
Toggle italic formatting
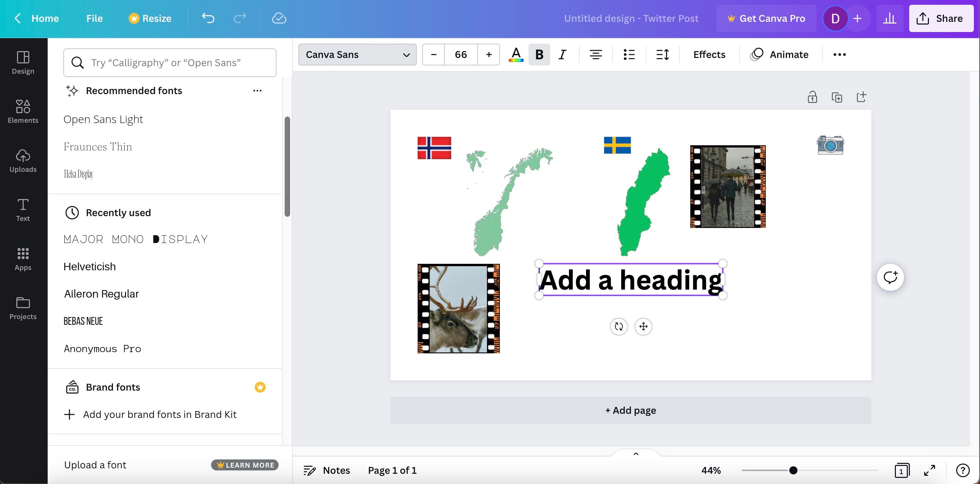click(562, 55)
